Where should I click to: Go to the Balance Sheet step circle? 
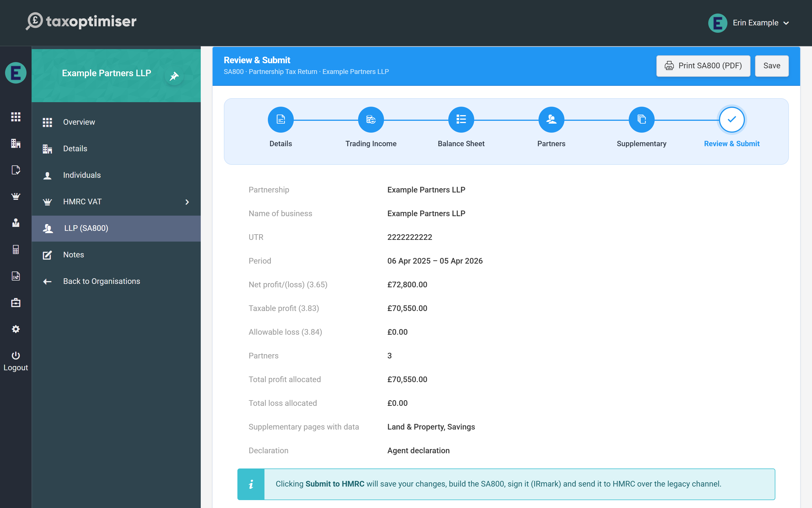click(x=461, y=119)
